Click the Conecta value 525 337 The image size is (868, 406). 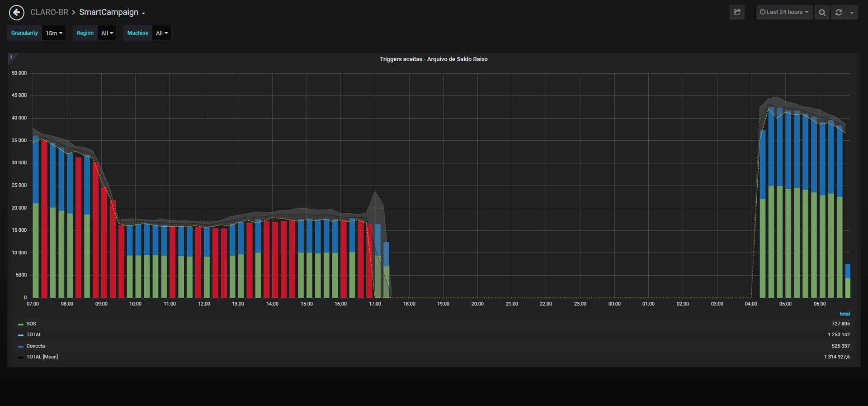(840, 346)
